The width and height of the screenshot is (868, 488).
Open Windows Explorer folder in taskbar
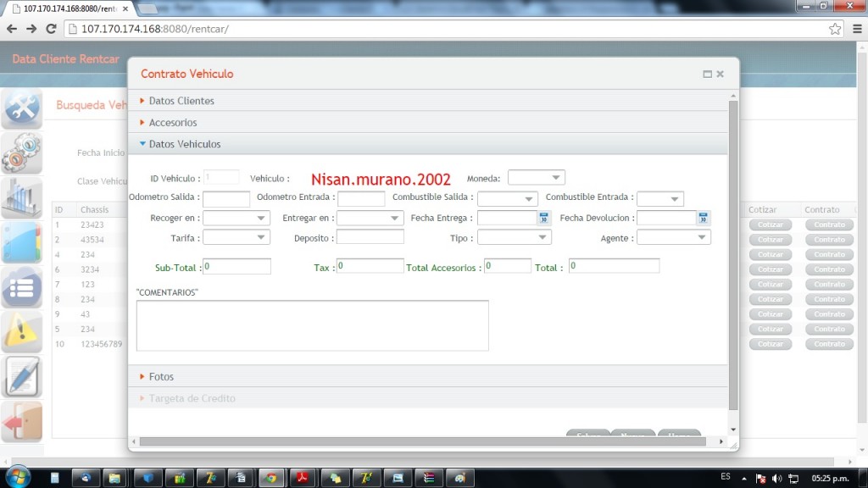tap(114, 478)
